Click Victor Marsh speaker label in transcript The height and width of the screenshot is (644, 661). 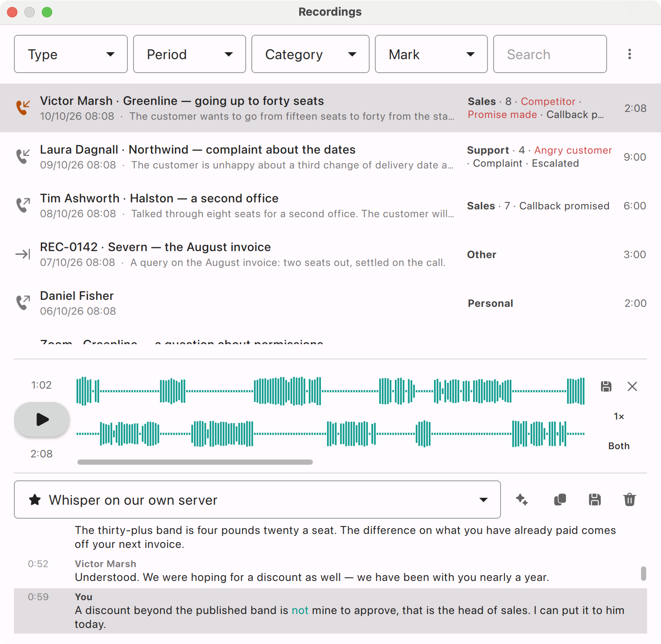(x=106, y=564)
